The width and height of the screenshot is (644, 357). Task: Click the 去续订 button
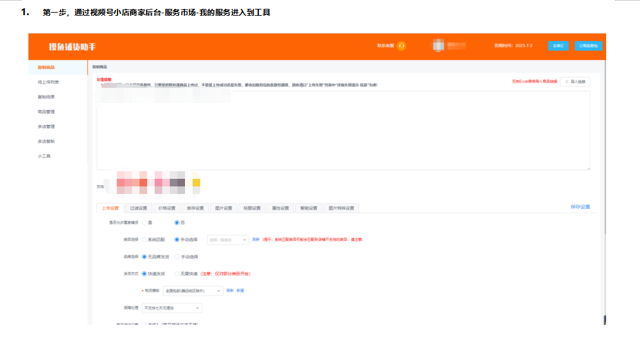coord(558,46)
